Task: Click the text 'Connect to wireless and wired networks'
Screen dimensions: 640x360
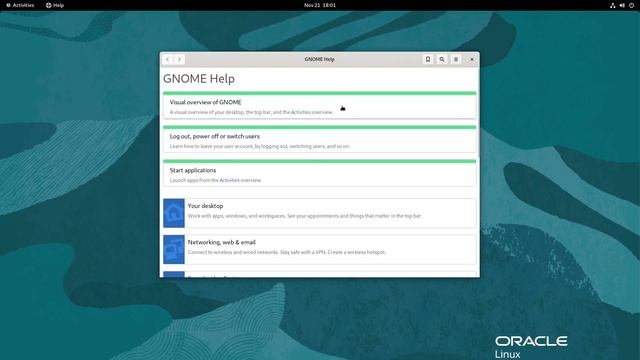Action: click(x=233, y=252)
